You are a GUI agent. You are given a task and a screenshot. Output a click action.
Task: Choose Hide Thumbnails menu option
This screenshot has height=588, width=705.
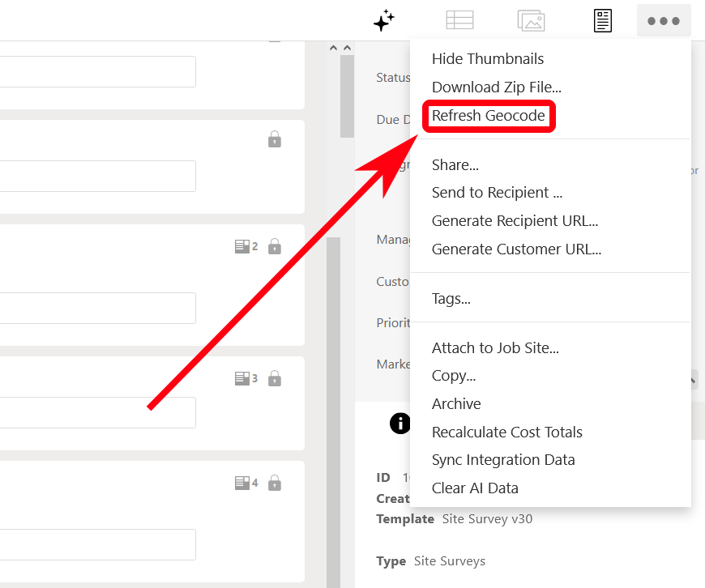point(487,59)
